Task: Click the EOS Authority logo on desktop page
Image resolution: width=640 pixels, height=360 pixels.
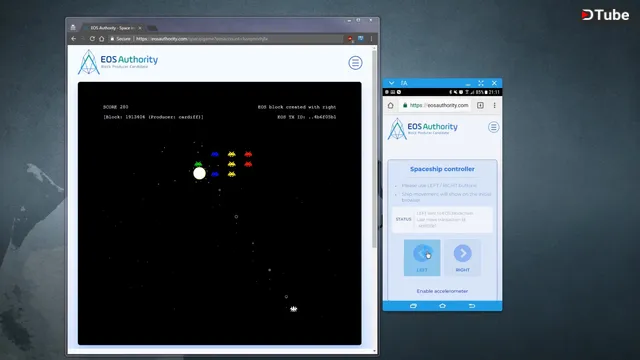Action: (x=118, y=62)
